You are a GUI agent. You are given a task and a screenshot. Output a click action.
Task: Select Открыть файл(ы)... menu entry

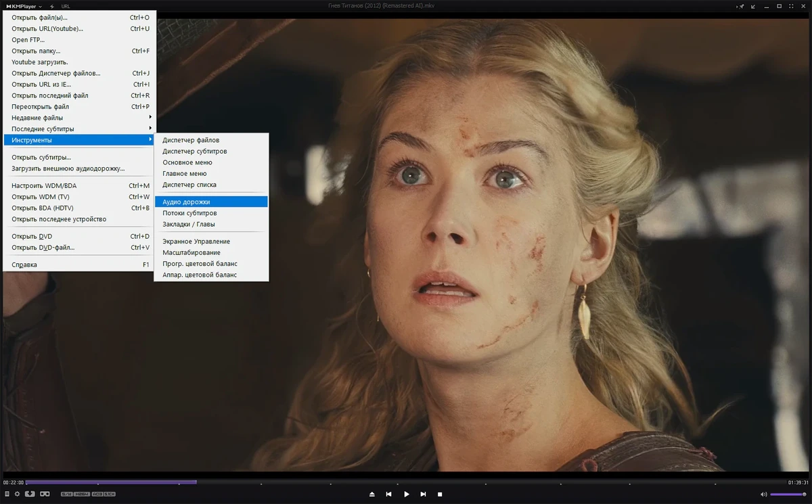point(80,18)
